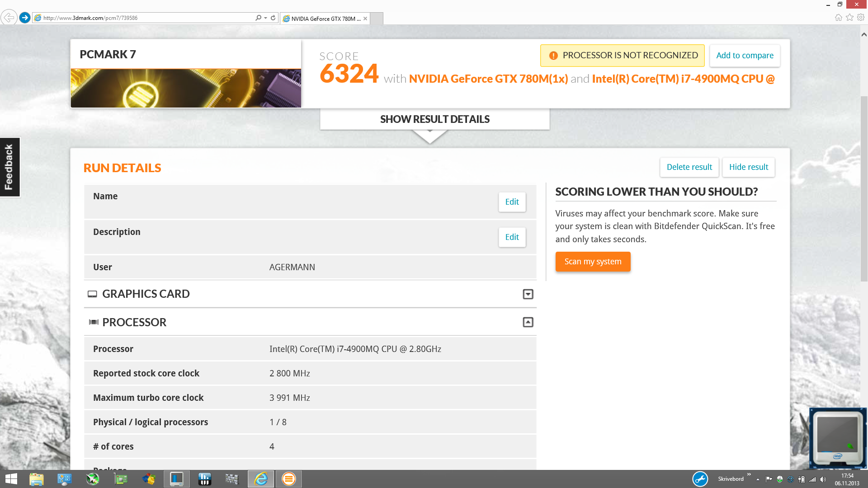Open the Action Center flag icon
The image size is (868, 488).
769,479
